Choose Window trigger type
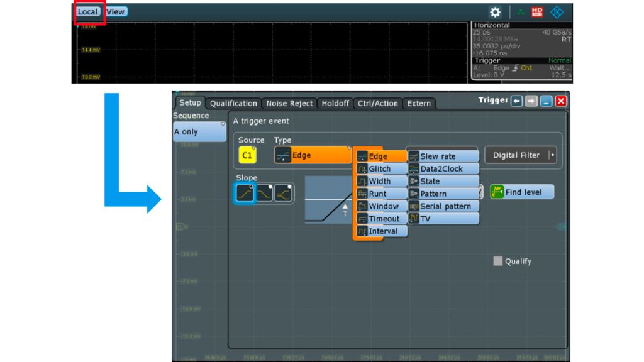Viewport: 644px width, 362px height. pos(381,206)
